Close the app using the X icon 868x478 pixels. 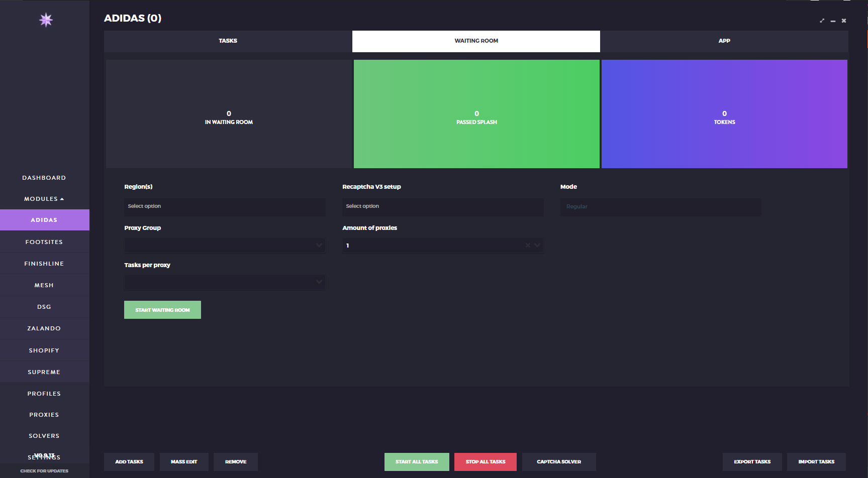[844, 21]
